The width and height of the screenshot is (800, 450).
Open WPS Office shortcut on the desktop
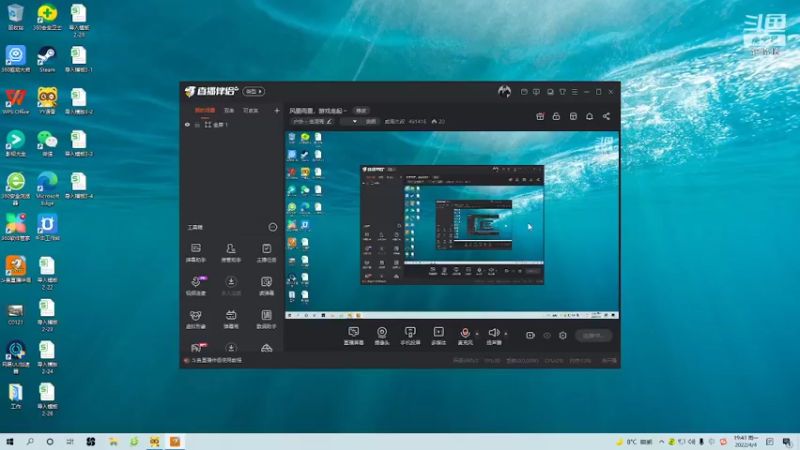(15, 101)
